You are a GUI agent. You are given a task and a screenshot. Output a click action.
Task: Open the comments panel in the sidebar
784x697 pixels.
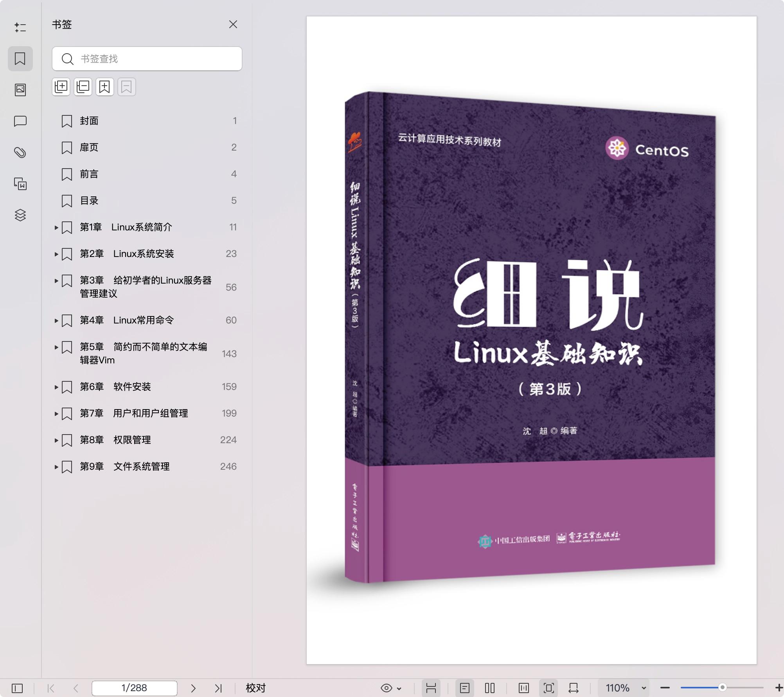click(20, 121)
